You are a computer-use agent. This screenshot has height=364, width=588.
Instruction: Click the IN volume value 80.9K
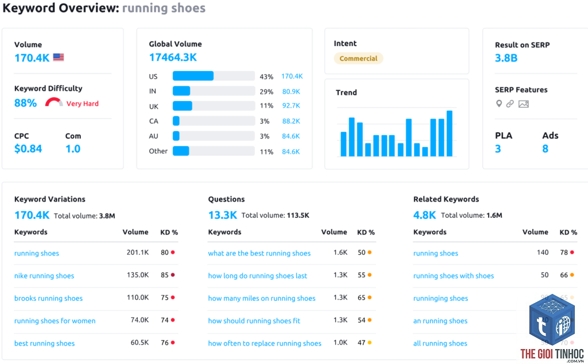(x=291, y=91)
